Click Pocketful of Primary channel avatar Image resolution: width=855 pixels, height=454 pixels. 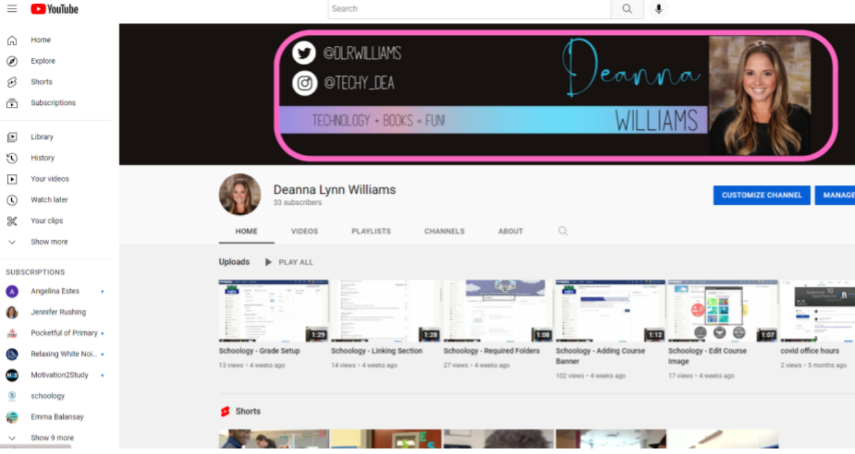click(12, 334)
